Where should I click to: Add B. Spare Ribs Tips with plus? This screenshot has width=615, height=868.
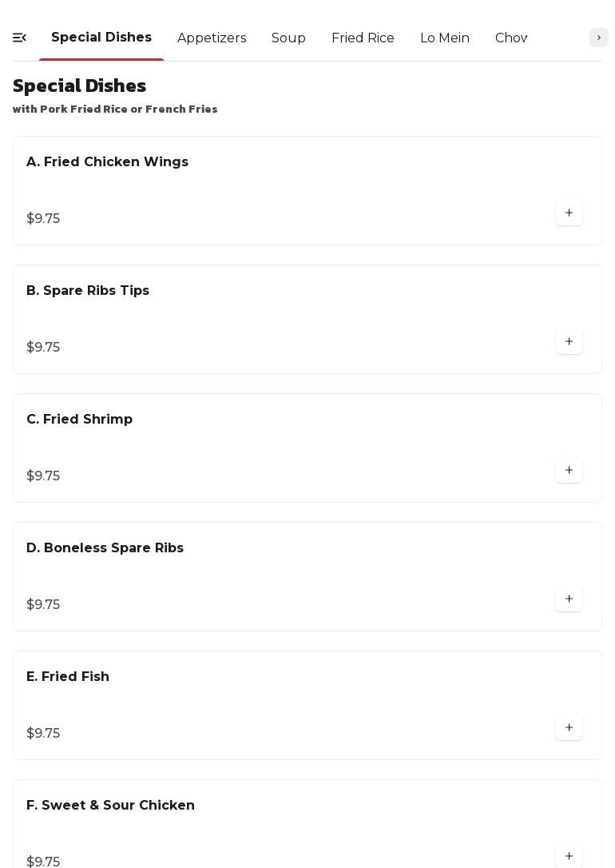(569, 342)
